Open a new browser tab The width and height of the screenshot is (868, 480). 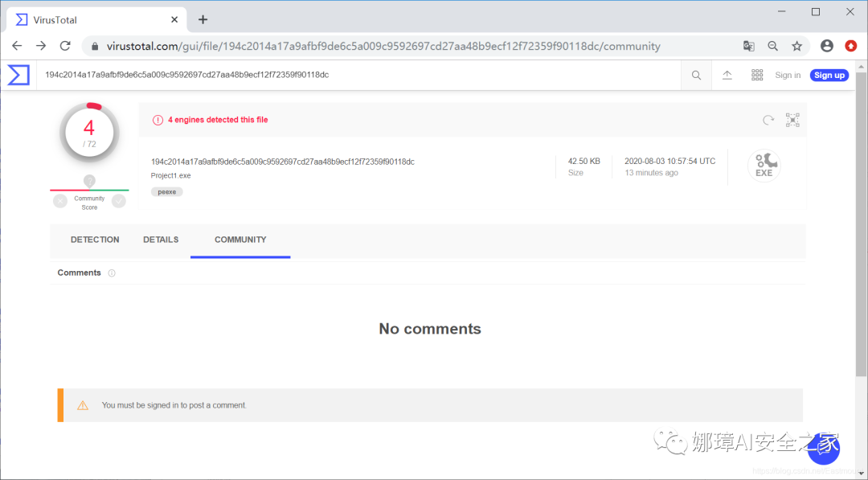[203, 19]
